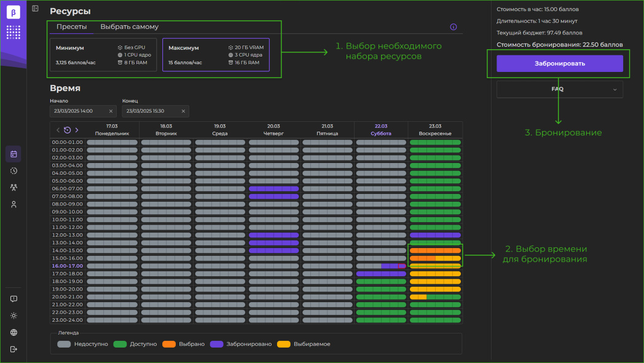Switch to the Пресеты tab
The image size is (644, 363).
coord(71,27)
